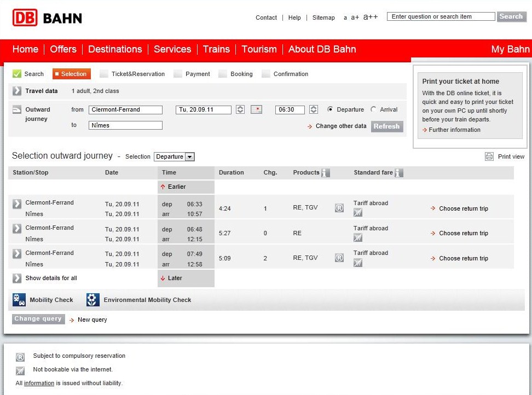
Task: Click the top Search button
Action: [x=511, y=16]
